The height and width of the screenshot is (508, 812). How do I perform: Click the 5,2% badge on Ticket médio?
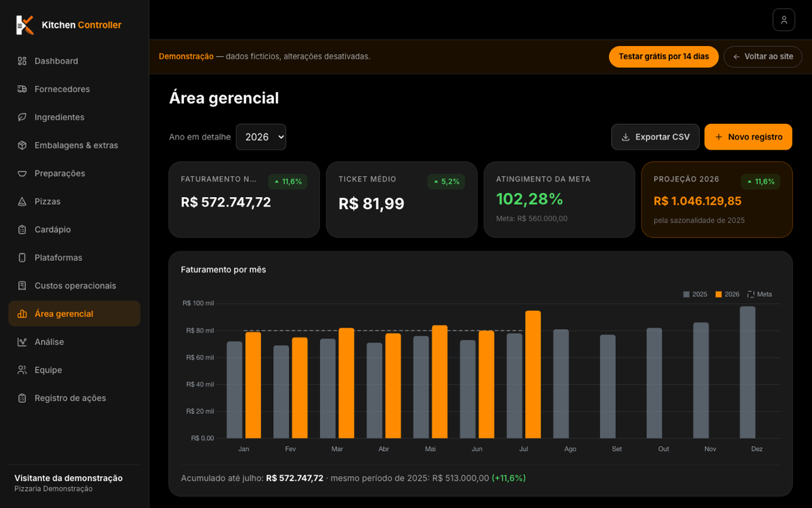(446, 182)
